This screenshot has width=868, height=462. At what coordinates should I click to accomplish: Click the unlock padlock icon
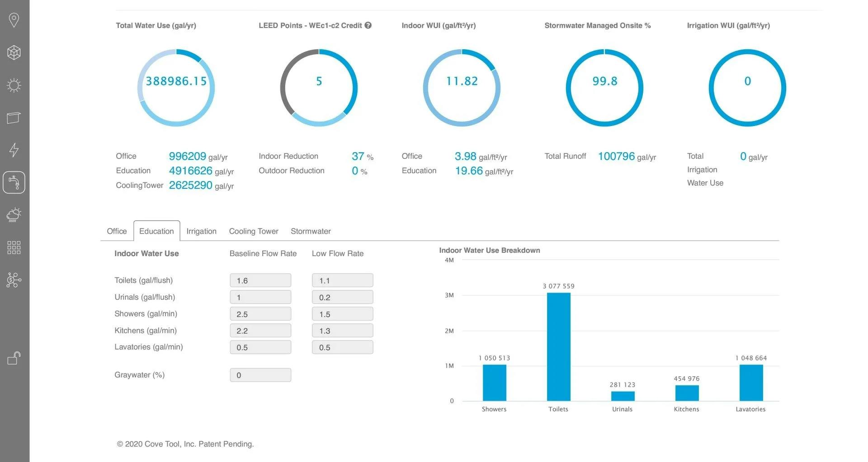pos(14,358)
